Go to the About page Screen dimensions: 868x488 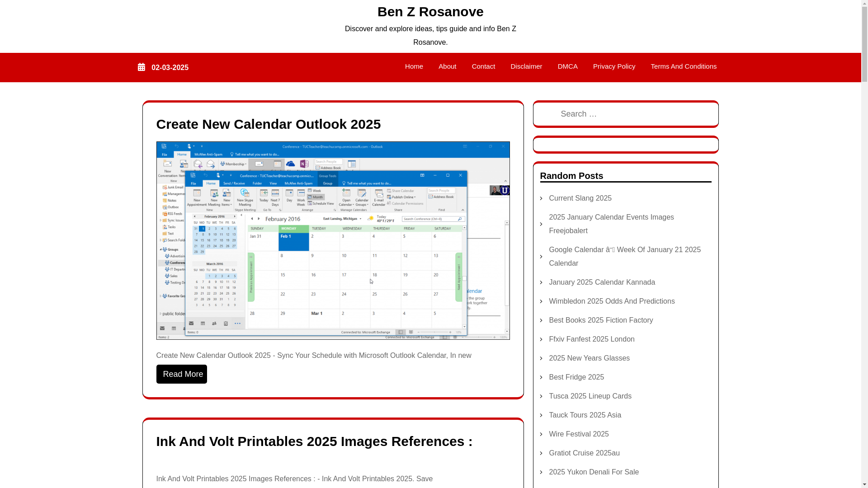click(x=447, y=66)
